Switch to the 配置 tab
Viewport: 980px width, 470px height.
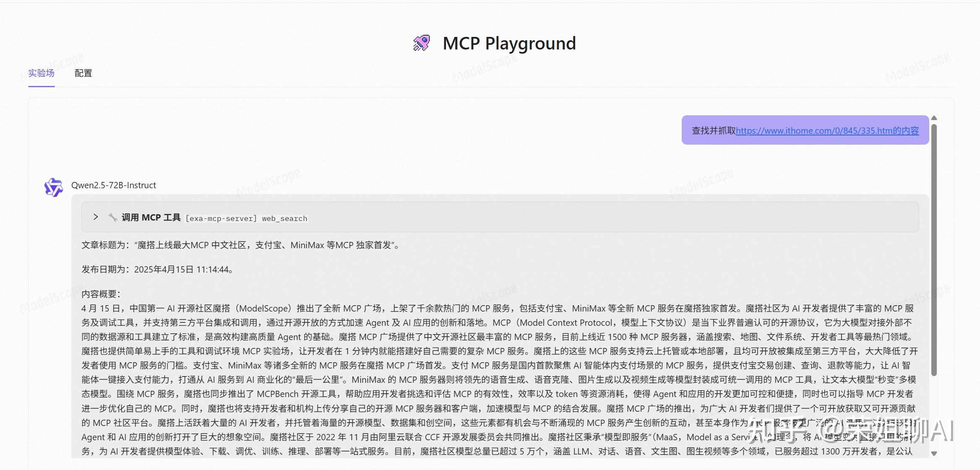click(x=83, y=73)
